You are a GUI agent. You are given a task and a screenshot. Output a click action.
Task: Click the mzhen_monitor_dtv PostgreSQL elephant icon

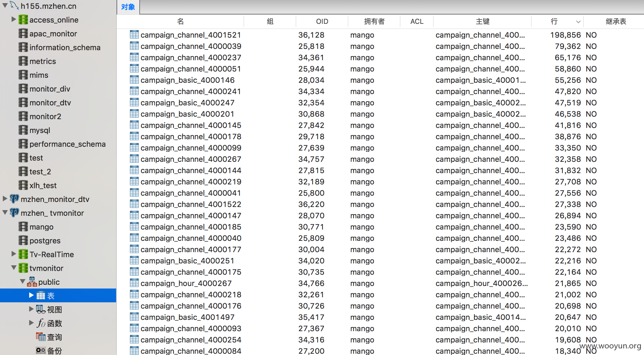14,199
